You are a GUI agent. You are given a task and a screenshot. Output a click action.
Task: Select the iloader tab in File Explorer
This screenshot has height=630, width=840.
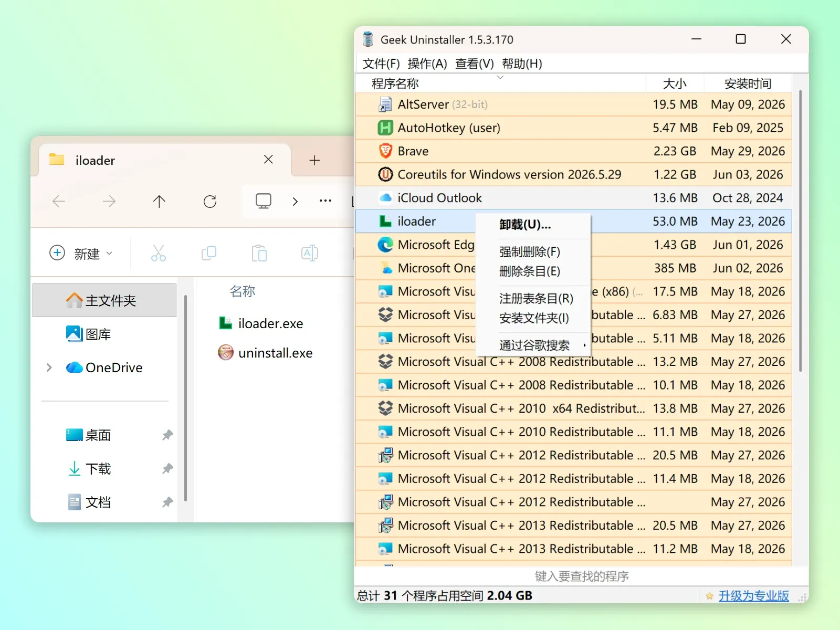(x=165, y=160)
